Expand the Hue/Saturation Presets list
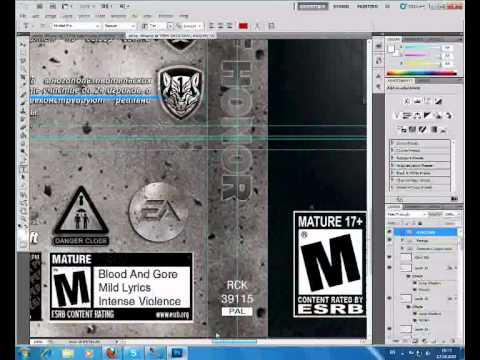Viewport: 480px width, 360px height. pyautogui.click(x=392, y=165)
